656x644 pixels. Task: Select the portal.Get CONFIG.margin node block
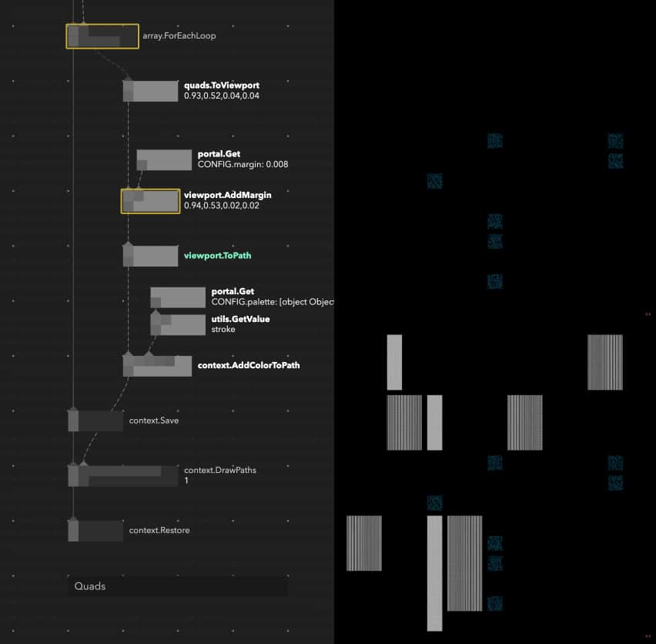pyautogui.click(x=165, y=160)
